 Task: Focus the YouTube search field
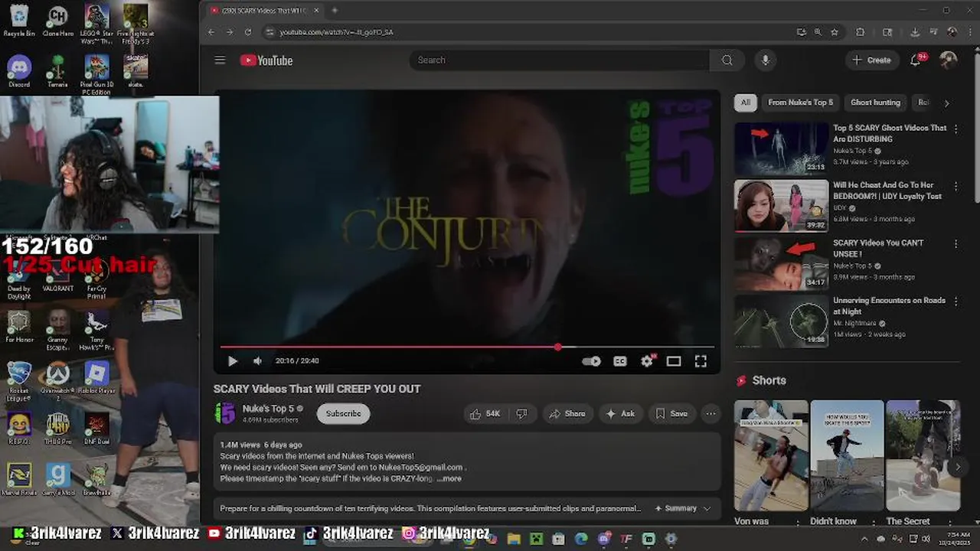[x=560, y=60]
